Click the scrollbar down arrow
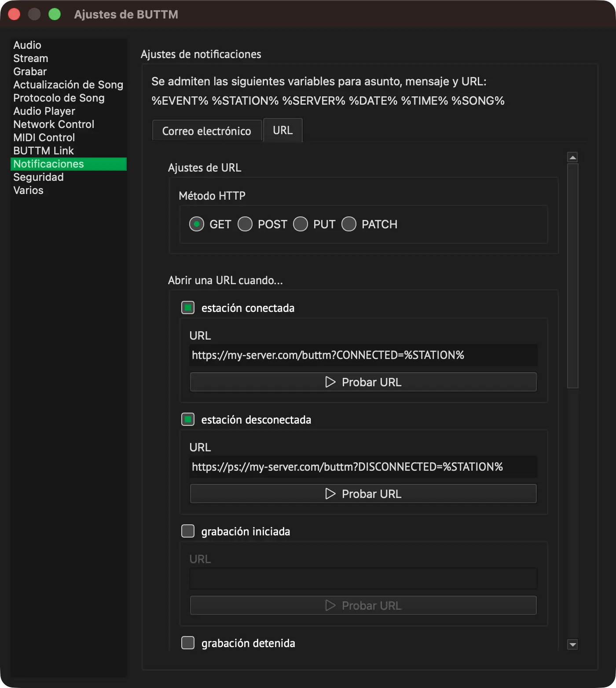Viewport: 616px width, 688px height. coord(572,644)
